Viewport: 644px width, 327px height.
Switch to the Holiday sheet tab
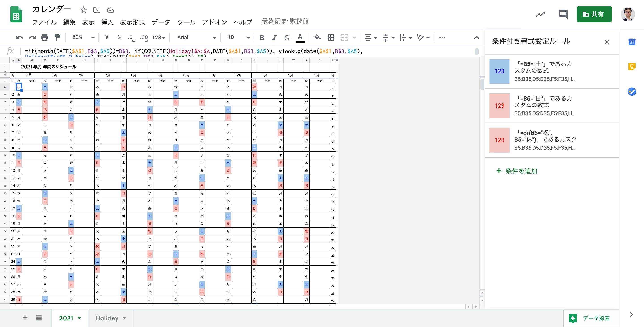107,318
